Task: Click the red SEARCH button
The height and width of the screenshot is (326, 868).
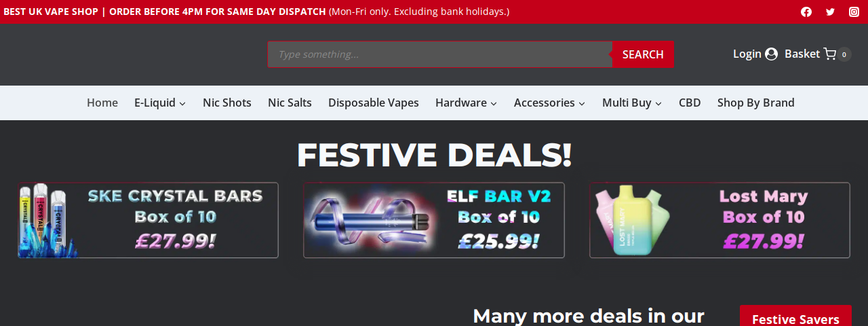Action: pos(643,54)
